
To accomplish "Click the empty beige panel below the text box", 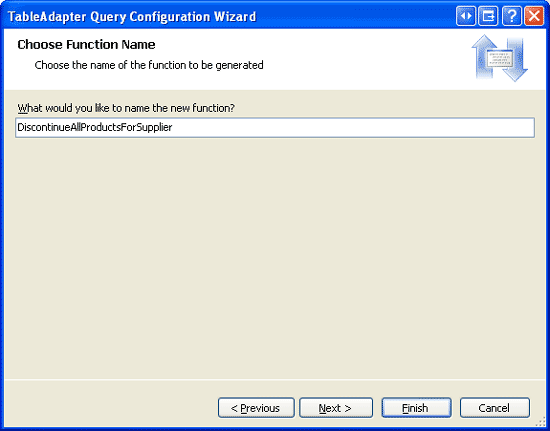I will (x=275, y=258).
